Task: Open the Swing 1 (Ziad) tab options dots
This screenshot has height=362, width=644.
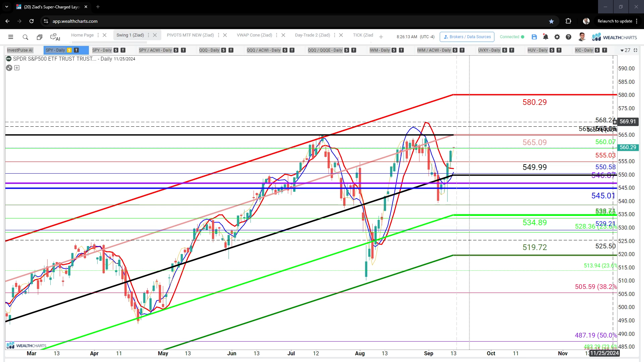Action: 148,35
